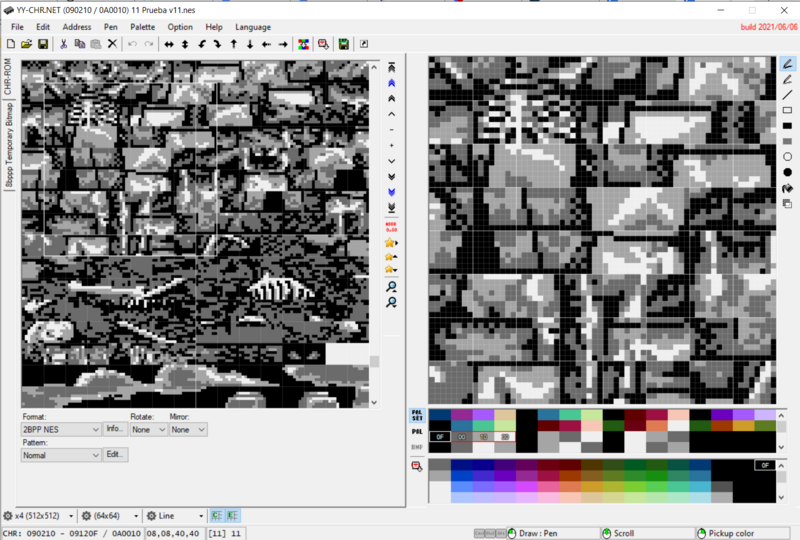This screenshot has width=800, height=540.
Task: Select the filled black rectangle tool
Action: [787, 126]
